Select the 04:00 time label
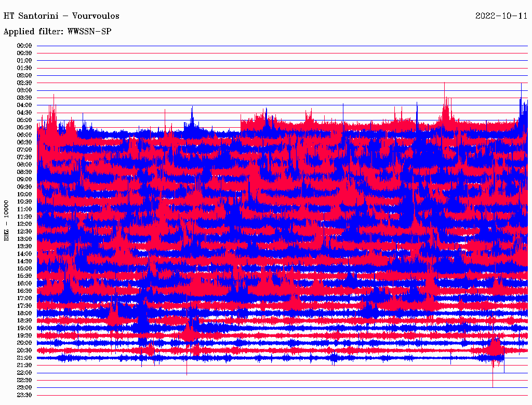Viewport: 532px width, 405px height. 24,105
